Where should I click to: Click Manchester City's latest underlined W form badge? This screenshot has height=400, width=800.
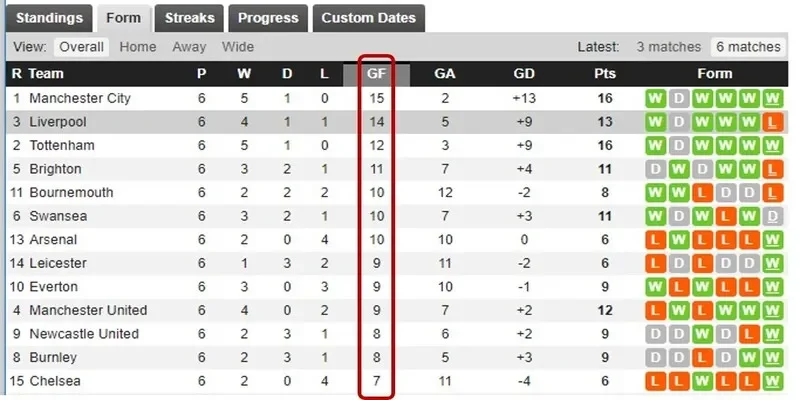[772, 99]
